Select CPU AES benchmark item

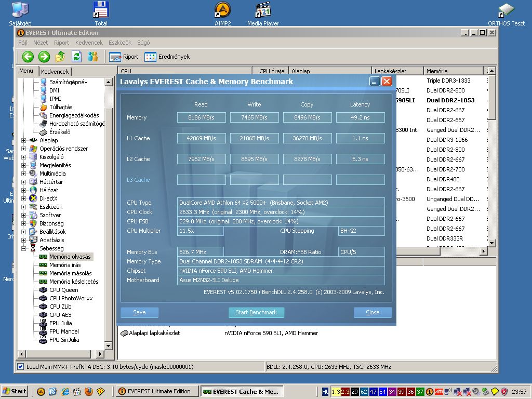56,315
